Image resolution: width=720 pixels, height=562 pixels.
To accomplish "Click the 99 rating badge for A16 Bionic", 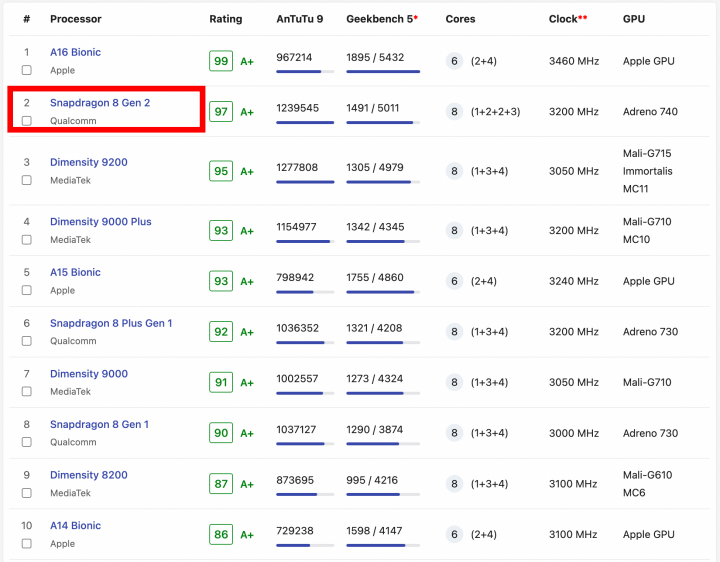I will click(x=221, y=61).
